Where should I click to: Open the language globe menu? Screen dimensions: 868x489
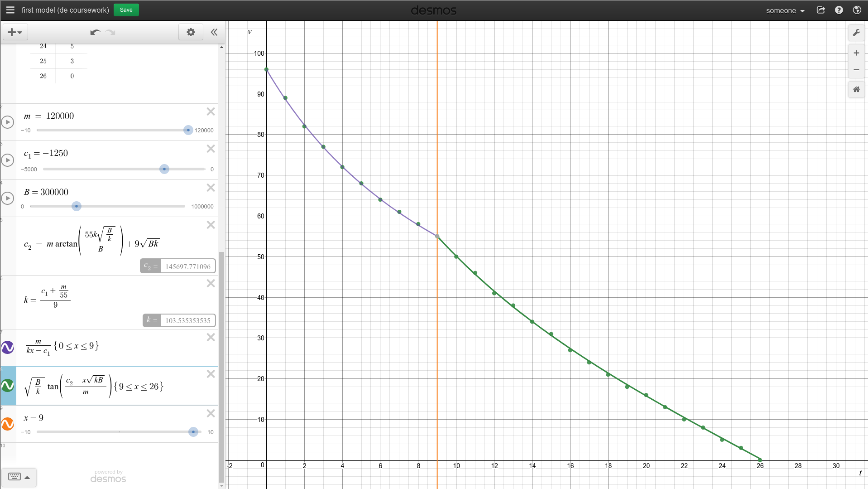pos(857,10)
